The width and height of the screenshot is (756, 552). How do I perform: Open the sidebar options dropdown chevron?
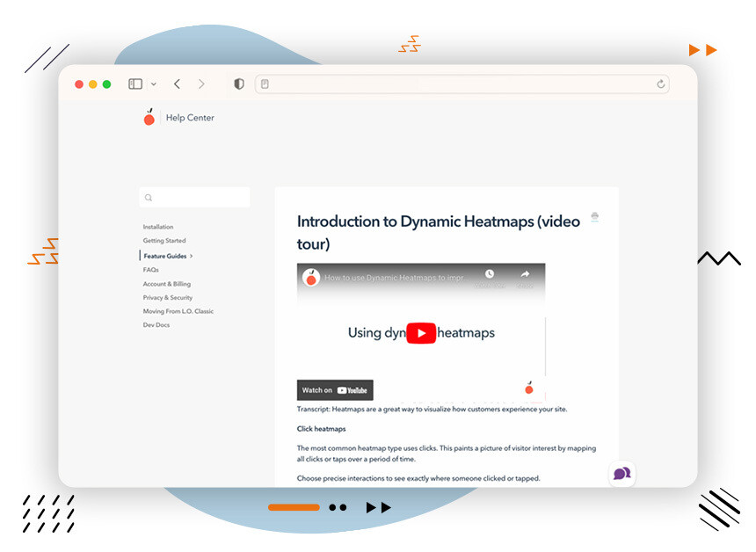(x=155, y=84)
